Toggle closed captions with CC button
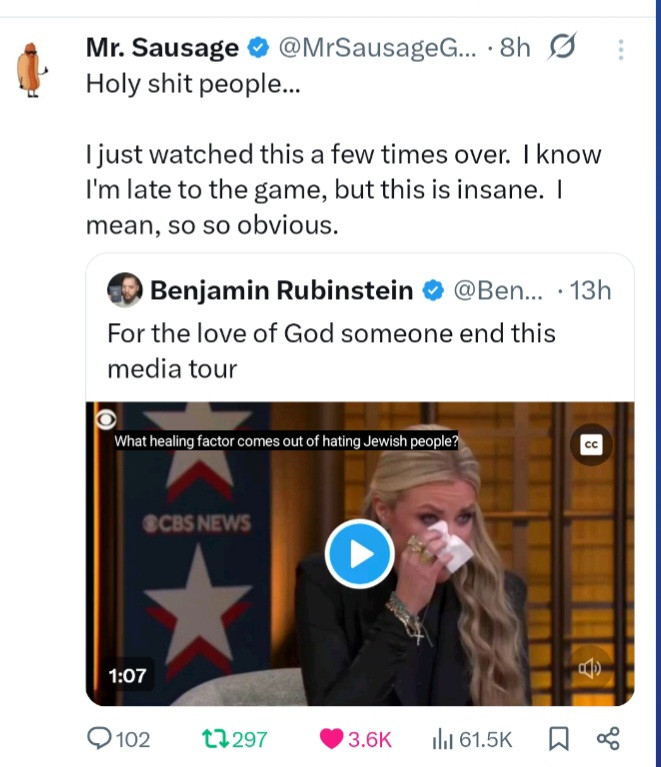The width and height of the screenshot is (661, 767). [590, 444]
